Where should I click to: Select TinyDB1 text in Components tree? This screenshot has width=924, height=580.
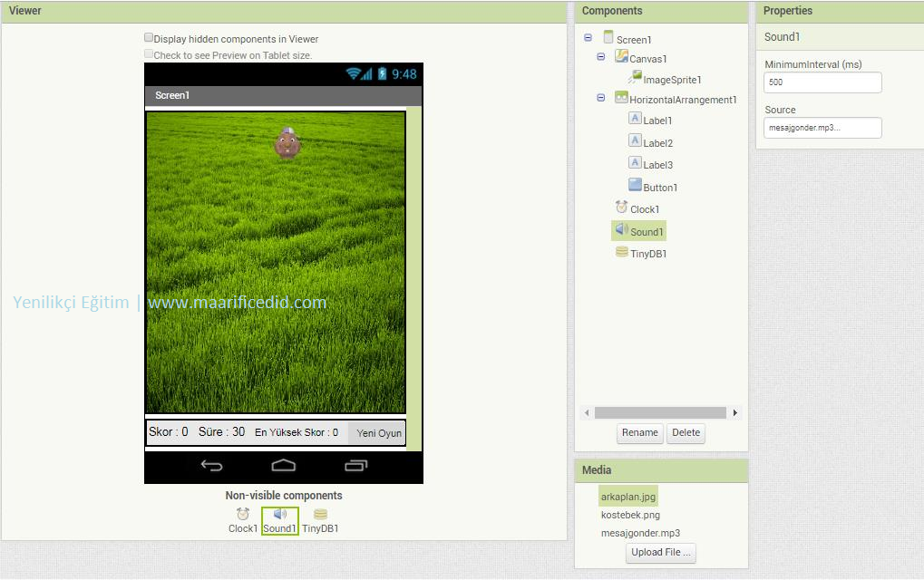(649, 255)
